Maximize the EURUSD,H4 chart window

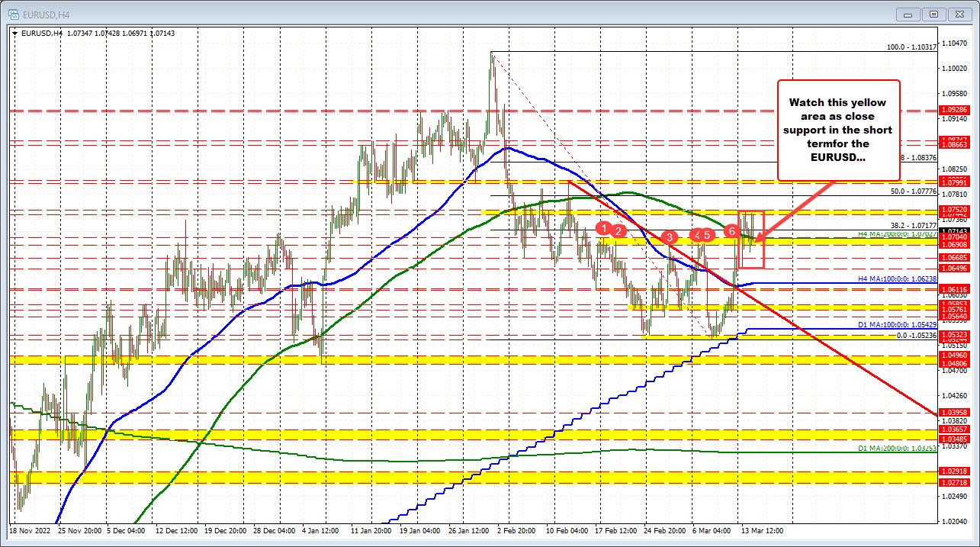933,14
